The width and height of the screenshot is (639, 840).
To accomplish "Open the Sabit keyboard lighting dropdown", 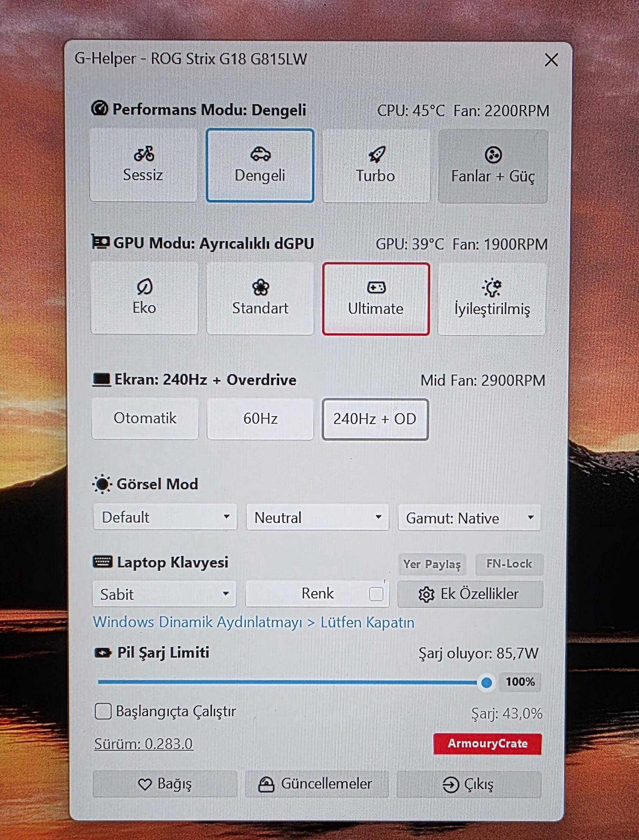I will pos(164,594).
